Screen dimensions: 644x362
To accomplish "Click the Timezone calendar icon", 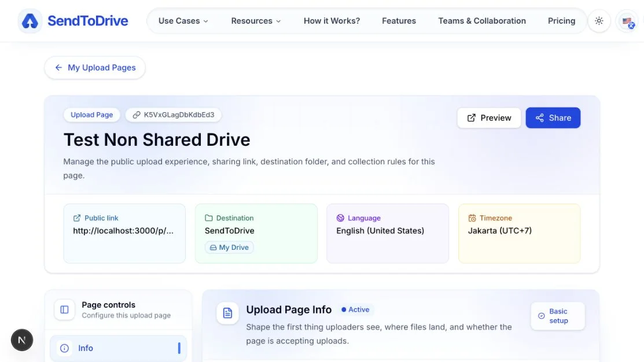I will pos(472,218).
